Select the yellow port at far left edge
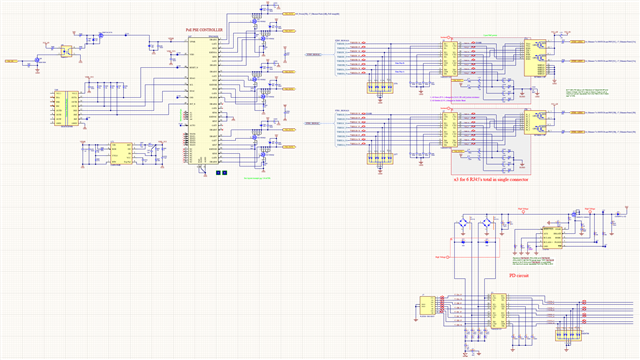Screen dimensions: 640x360 [11, 61]
